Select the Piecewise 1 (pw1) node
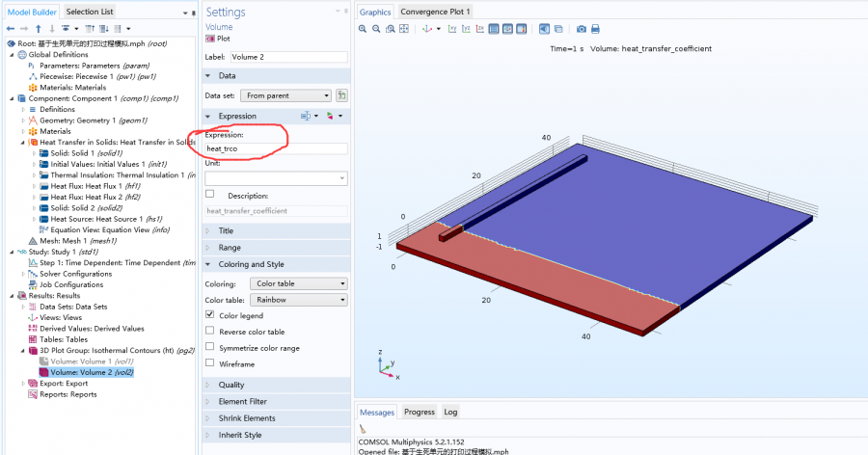The image size is (868, 455). [x=93, y=76]
